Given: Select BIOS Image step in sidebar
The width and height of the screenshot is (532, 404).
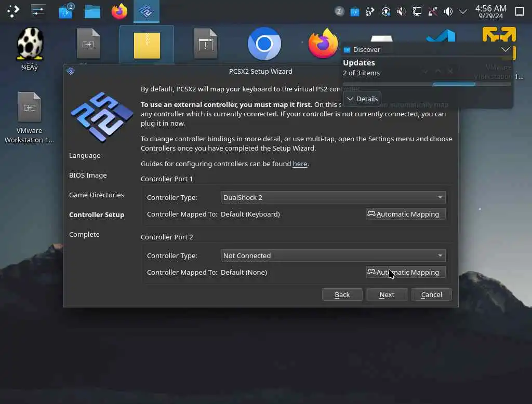Looking at the screenshot, I should 88,176.
